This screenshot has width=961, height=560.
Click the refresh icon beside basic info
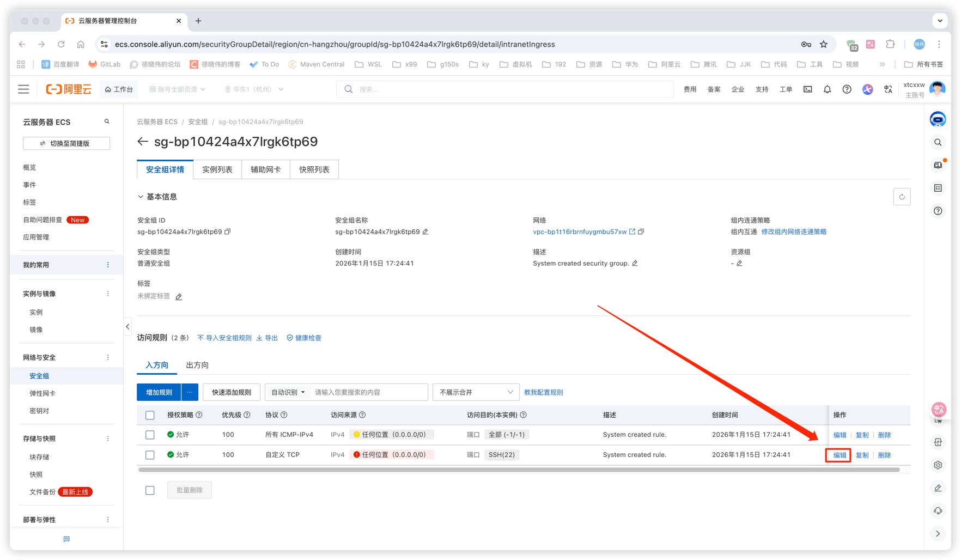tap(902, 197)
